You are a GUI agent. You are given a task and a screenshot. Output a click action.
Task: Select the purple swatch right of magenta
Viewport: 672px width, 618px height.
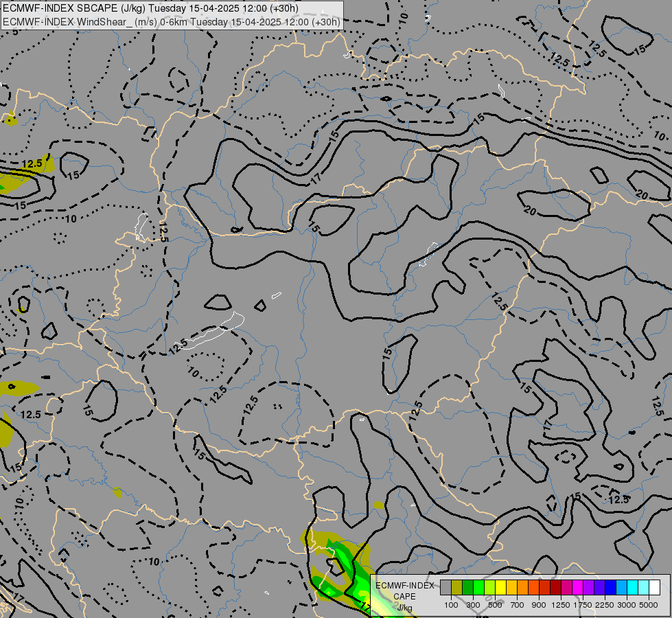588,587
